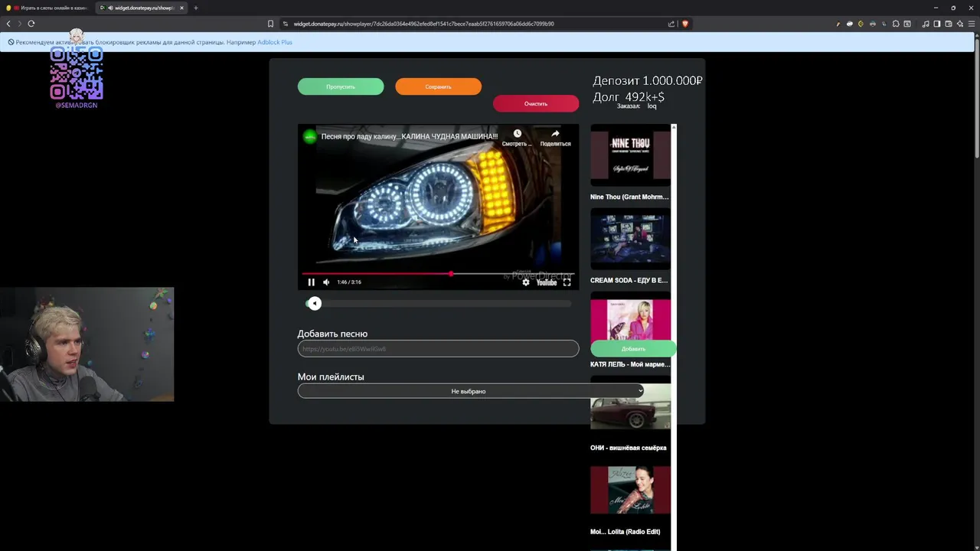Click the pink QR code overlay
The width and height of the screenshot is (980, 551).
[x=77, y=73]
